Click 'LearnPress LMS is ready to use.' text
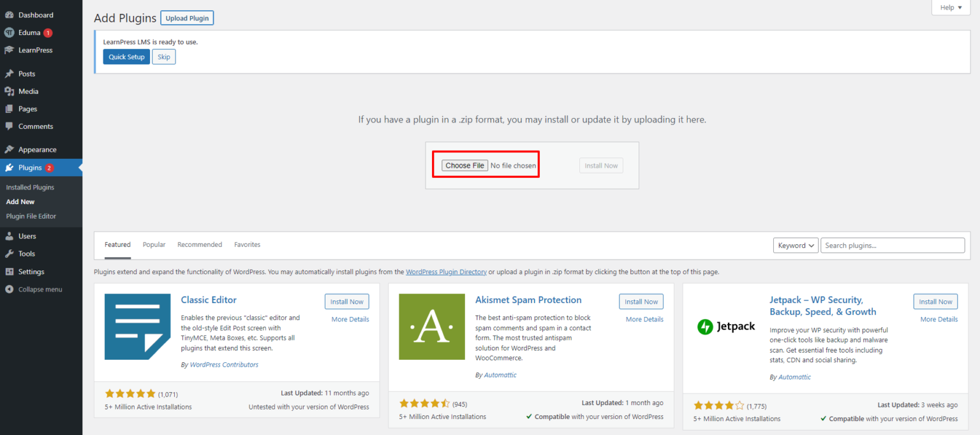This screenshot has width=980, height=435. 151,42
